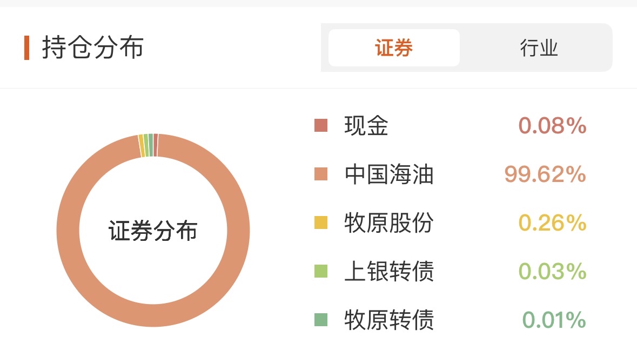Click the light green 上银转债 legend swatch
The width and height of the screenshot is (637, 364).
321,271
